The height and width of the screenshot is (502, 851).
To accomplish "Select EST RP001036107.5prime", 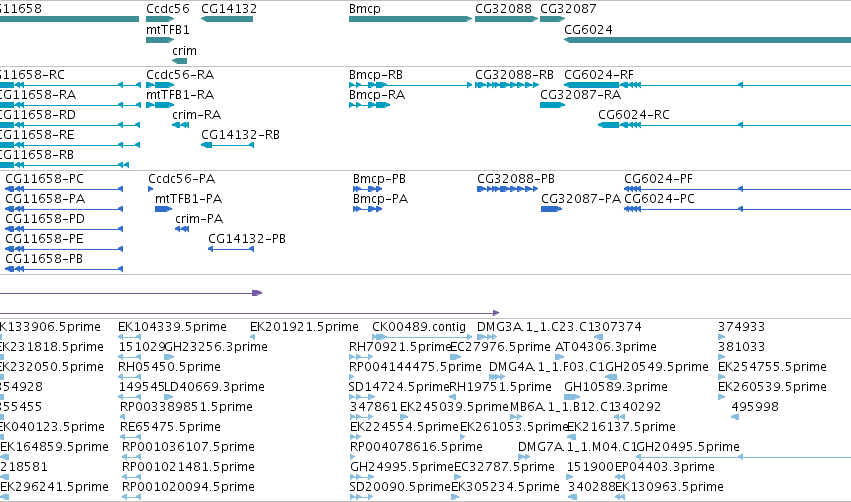I will pos(188,448).
